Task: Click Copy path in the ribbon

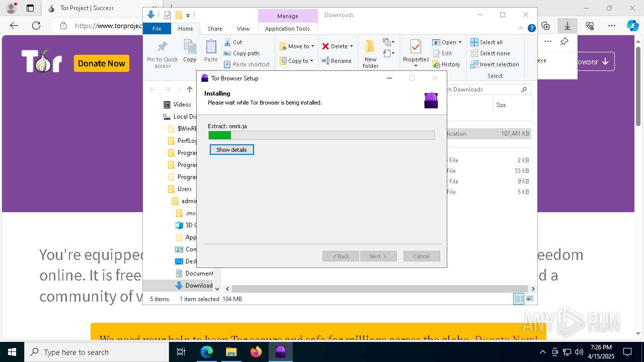Action: point(242,53)
